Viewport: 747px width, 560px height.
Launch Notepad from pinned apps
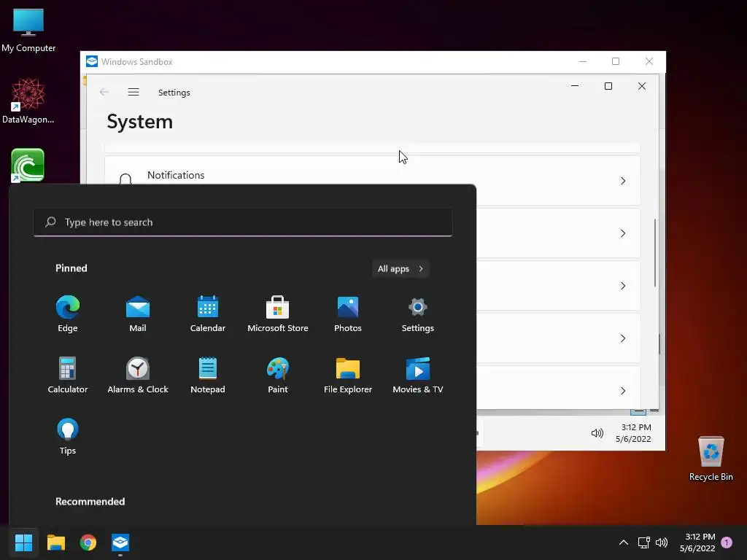[x=208, y=376]
